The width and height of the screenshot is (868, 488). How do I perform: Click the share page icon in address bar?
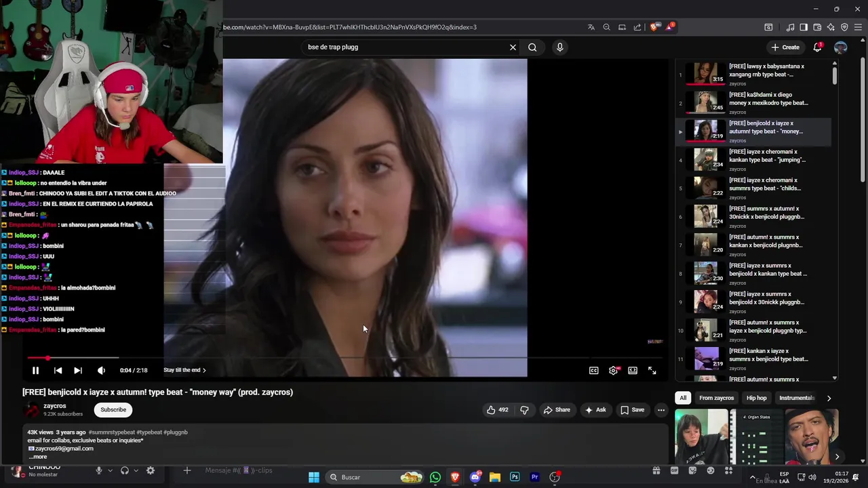637,27
